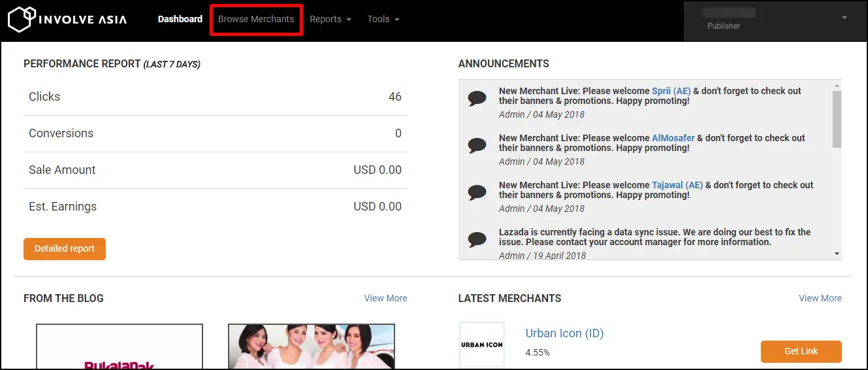This screenshot has height=370, width=868.
Task: Open Browse Merchants in the navigation bar
Action: 256,19
